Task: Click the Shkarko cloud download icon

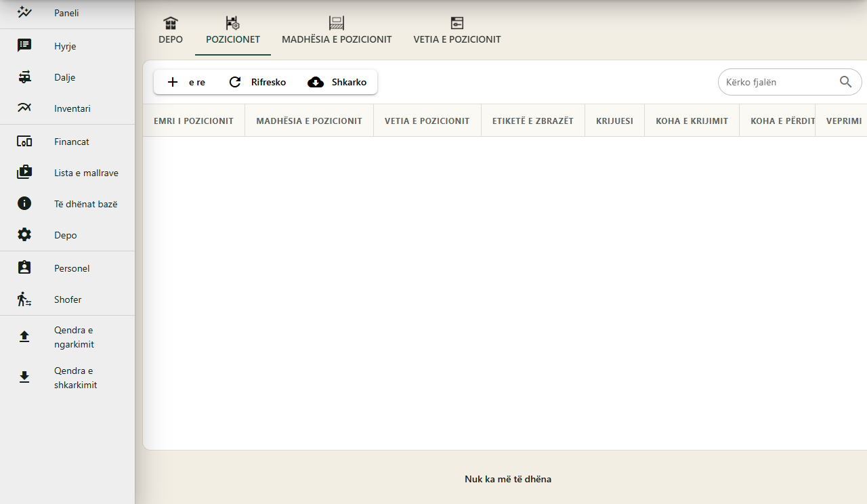Action: (316, 82)
